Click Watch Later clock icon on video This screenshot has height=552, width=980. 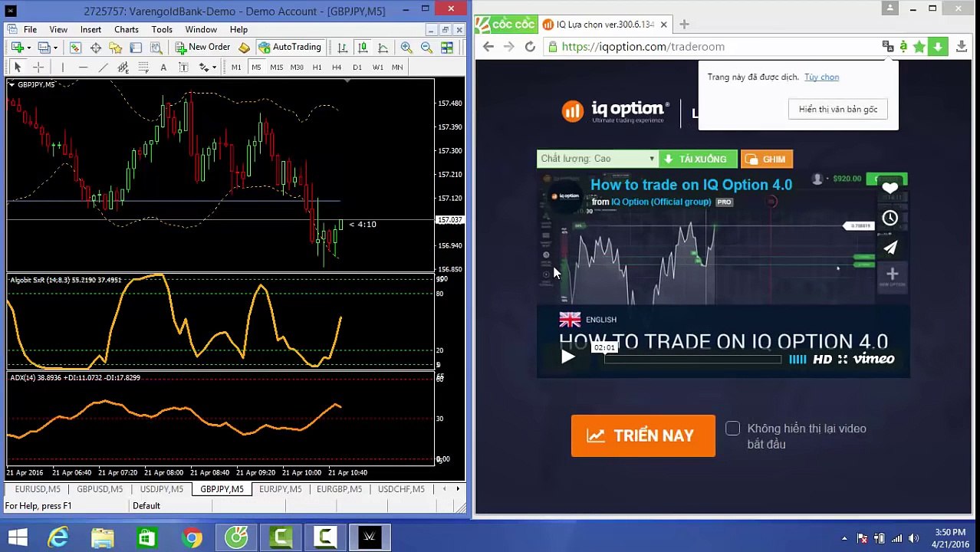(x=890, y=218)
